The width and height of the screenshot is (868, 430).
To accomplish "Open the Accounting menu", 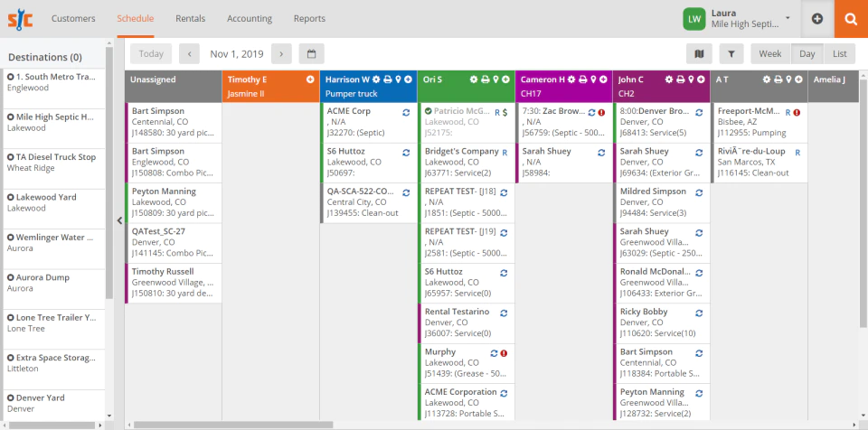I will (250, 18).
